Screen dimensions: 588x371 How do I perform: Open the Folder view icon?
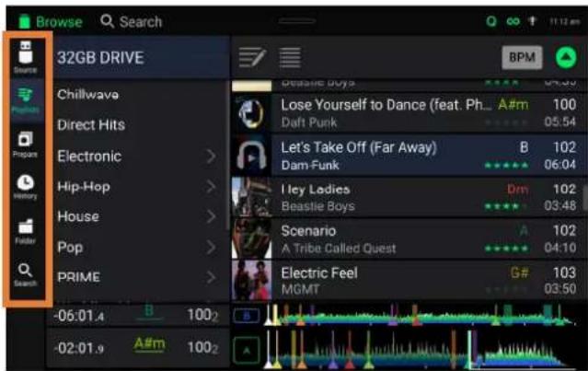(x=26, y=231)
